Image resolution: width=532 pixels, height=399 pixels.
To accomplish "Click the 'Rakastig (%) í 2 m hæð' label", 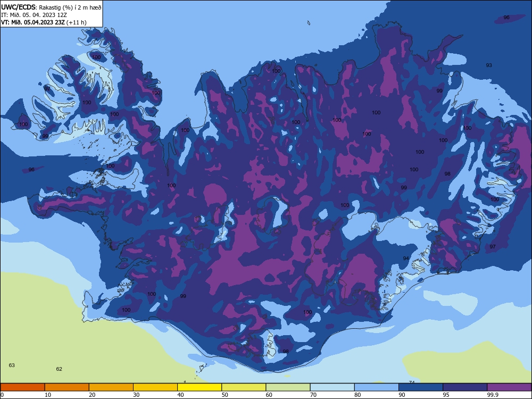I will [x=70, y=7].
